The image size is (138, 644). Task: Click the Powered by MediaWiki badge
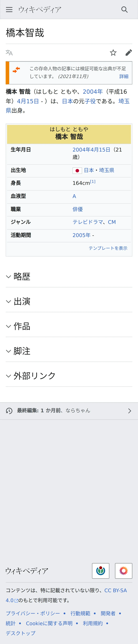point(124,571)
